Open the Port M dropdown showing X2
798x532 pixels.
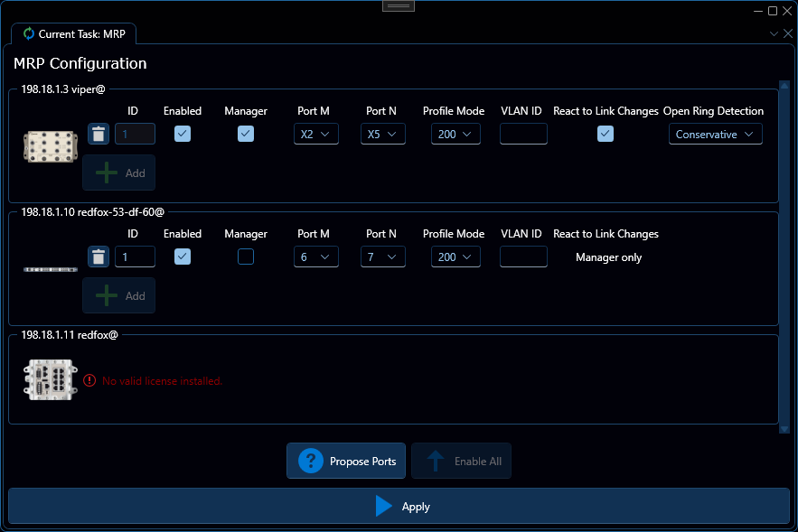[x=315, y=133]
